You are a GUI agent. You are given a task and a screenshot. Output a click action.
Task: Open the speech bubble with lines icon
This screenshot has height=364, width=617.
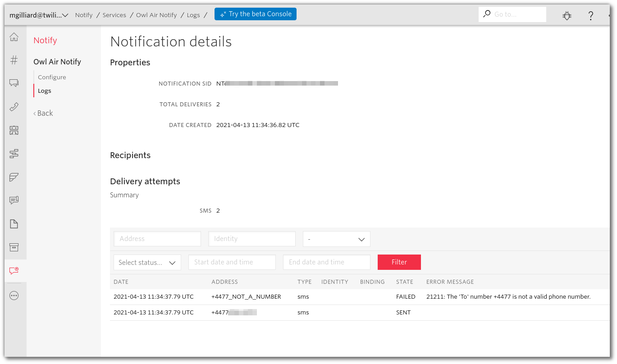click(x=14, y=200)
